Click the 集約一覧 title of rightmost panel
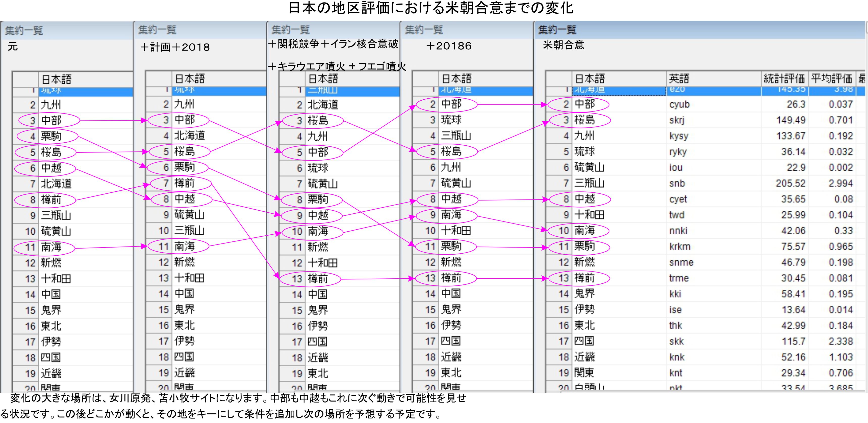This screenshot has width=868, height=423. click(557, 30)
